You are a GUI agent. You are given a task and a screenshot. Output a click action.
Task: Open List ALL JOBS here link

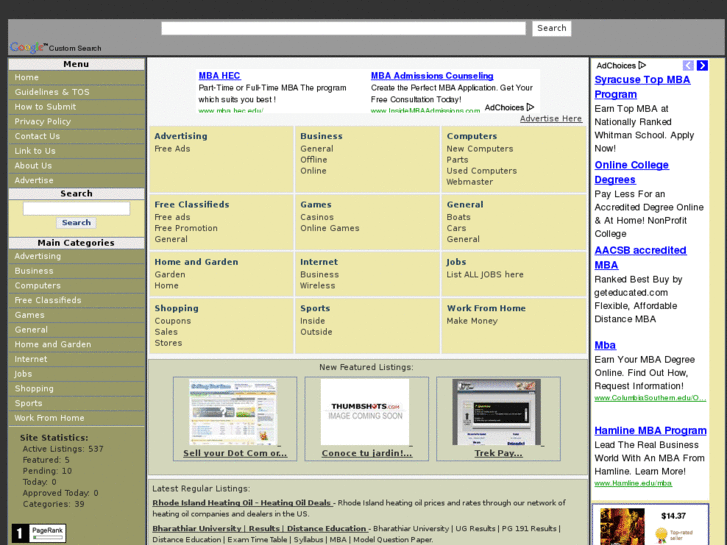(485, 275)
